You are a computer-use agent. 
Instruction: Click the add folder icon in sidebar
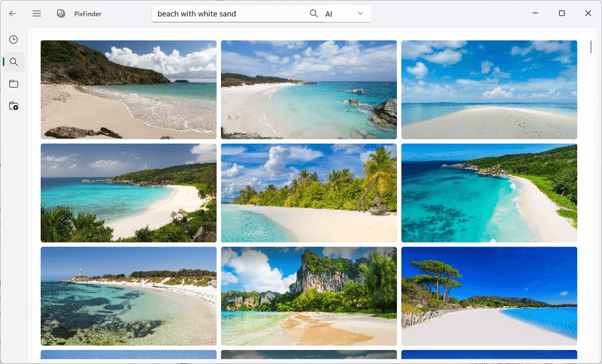(14, 106)
